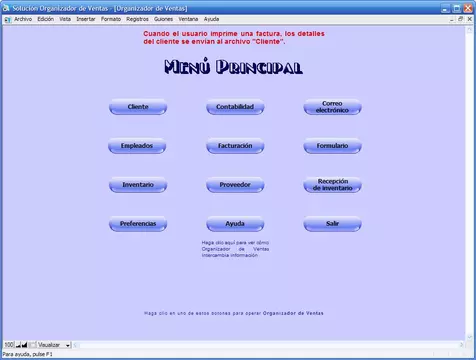Open the Archivo menu
The image size is (476, 360).
pyautogui.click(x=23, y=19)
